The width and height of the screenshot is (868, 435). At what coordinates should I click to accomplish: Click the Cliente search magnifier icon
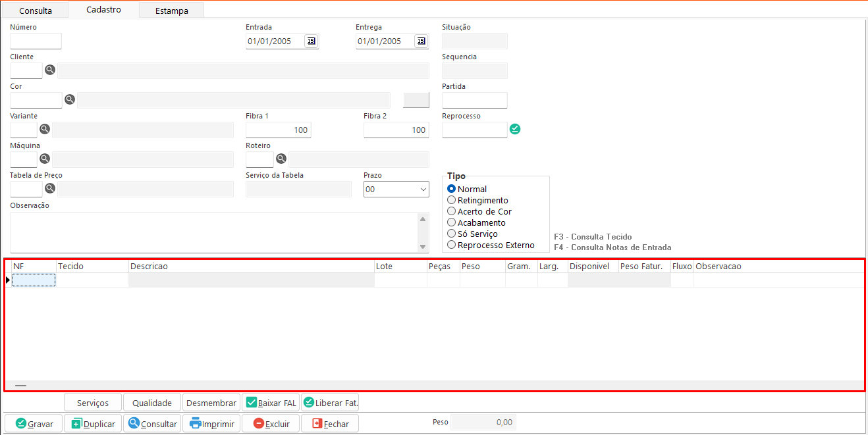click(50, 70)
